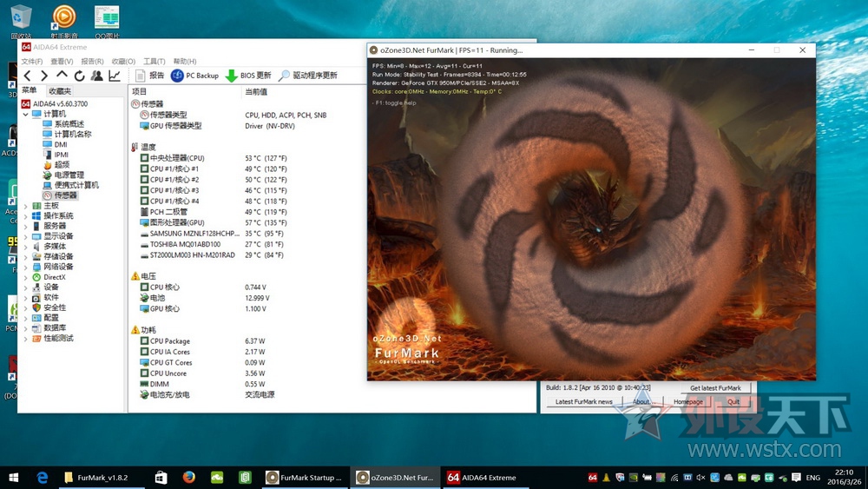Click Homepage button in FurMark startup
This screenshot has height=489, width=868.
(x=688, y=402)
